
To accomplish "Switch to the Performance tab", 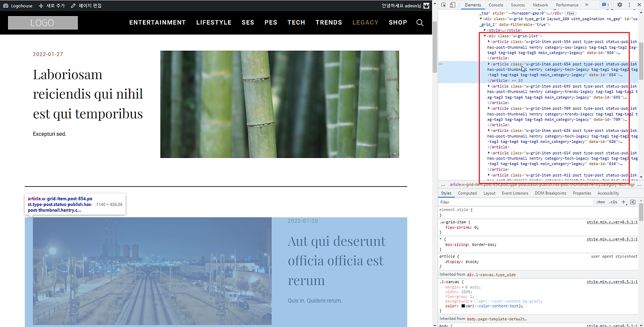I will [567, 5].
